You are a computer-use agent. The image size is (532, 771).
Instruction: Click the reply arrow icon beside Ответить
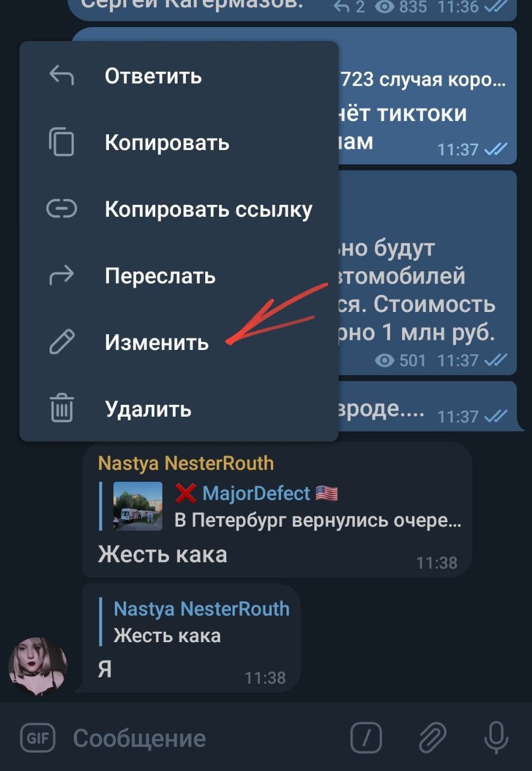(61, 76)
